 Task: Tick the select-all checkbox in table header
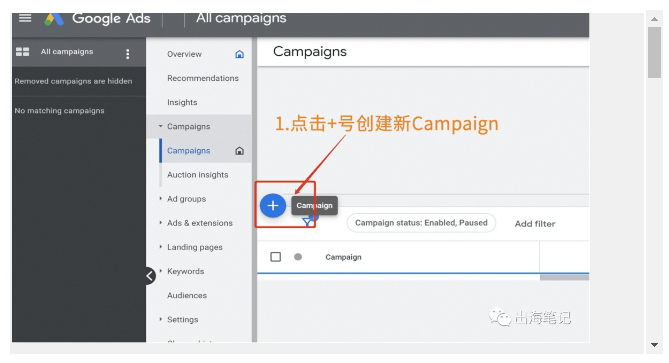tap(276, 257)
